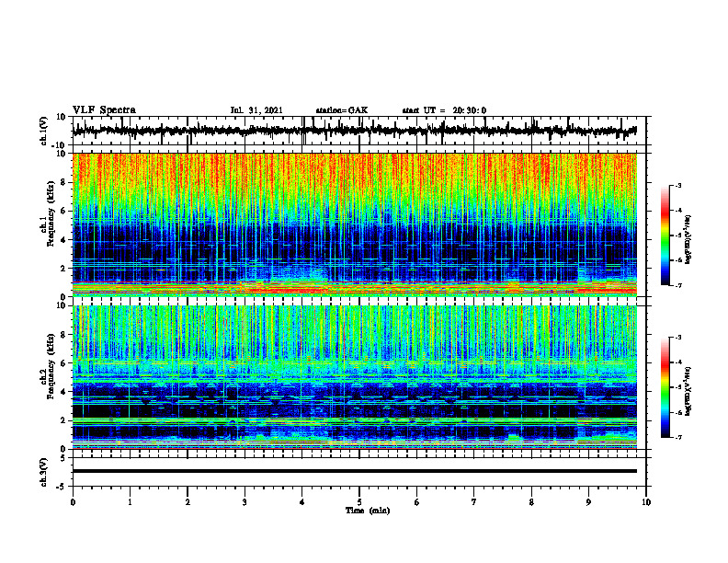Click the ch.2 "Frequency (kHz)" axis label
The width and height of the screenshot is (728, 563).
click(x=51, y=366)
